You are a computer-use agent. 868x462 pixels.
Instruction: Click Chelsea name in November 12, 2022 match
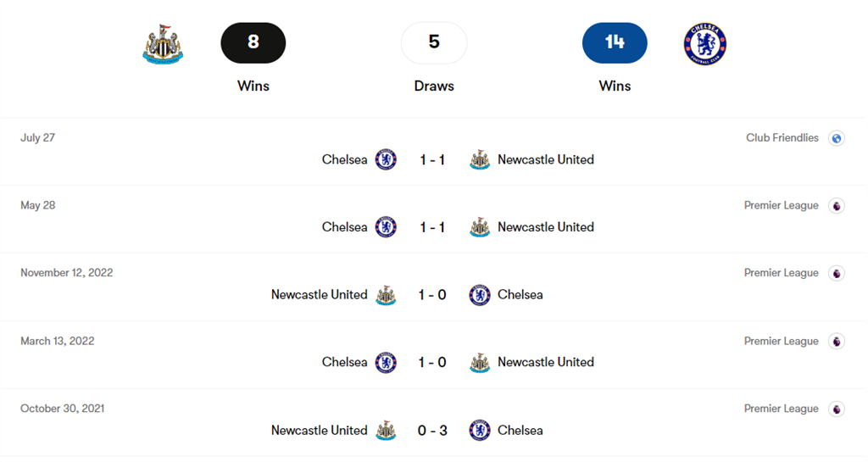(x=520, y=295)
